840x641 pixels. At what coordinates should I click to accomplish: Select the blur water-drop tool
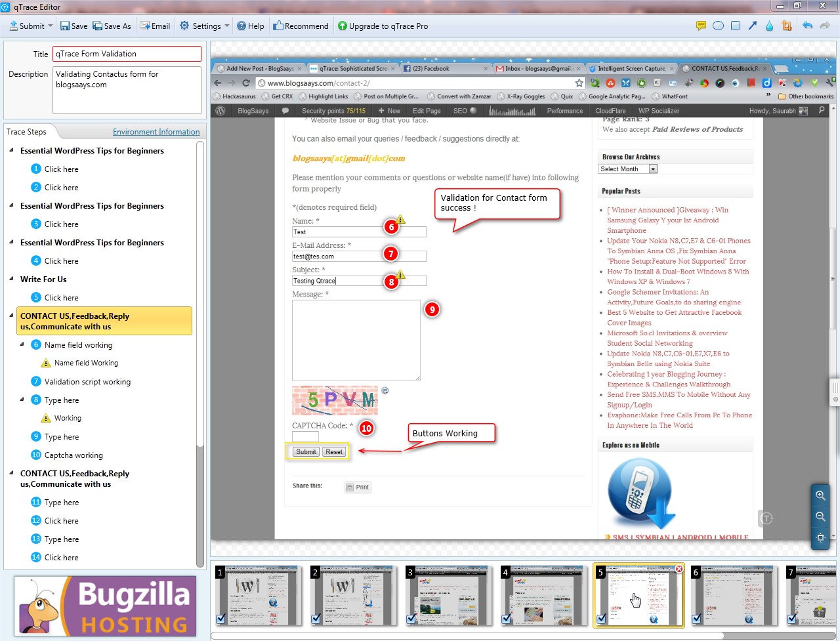click(769, 26)
